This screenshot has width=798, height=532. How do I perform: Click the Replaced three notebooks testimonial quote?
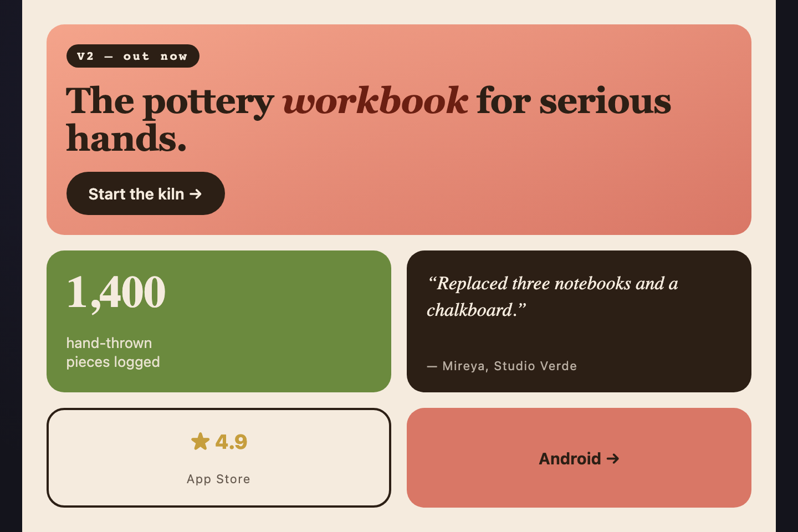coord(553,296)
